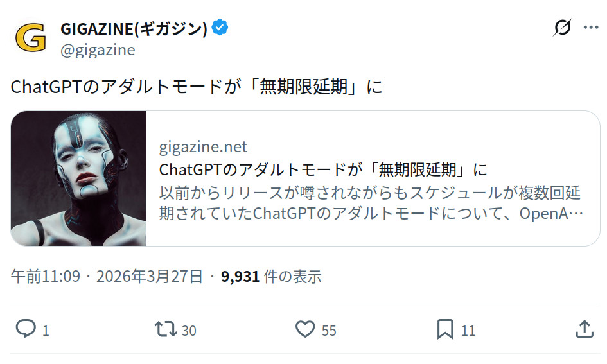Click the like count 55
Screen dimensions: 607x364
coord(329,331)
